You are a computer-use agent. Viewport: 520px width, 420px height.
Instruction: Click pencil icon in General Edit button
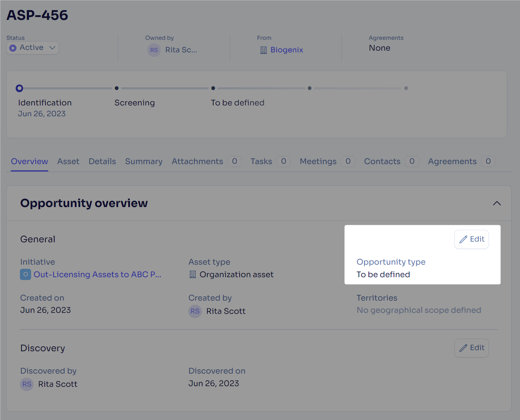pos(463,239)
